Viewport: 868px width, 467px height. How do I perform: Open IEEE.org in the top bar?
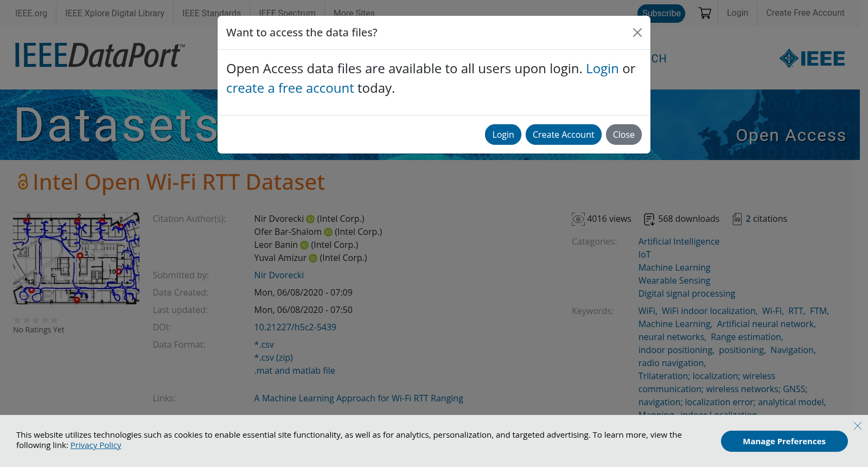tap(31, 13)
